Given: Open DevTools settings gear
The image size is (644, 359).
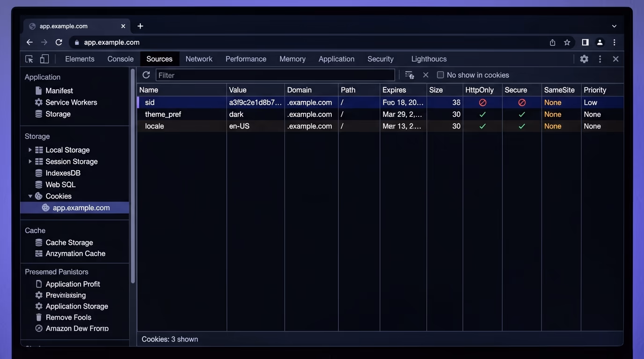Looking at the screenshot, I should (584, 59).
